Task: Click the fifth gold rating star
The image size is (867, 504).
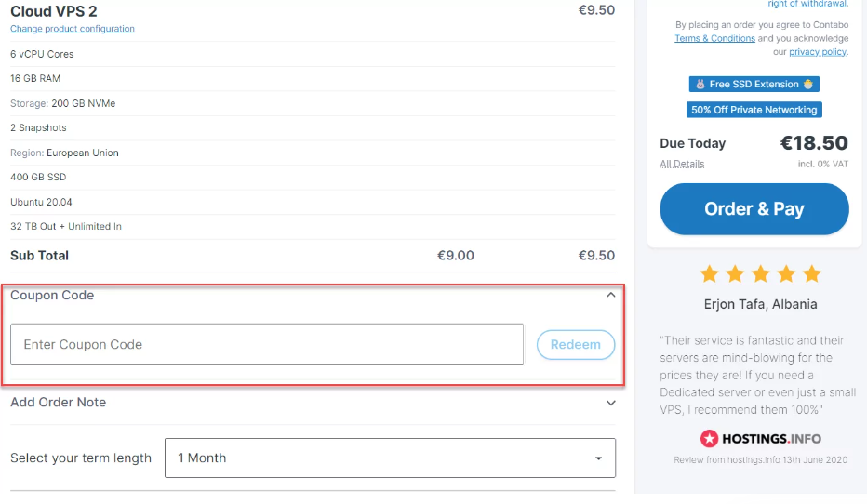Action: pyautogui.click(x=812, y=273)
